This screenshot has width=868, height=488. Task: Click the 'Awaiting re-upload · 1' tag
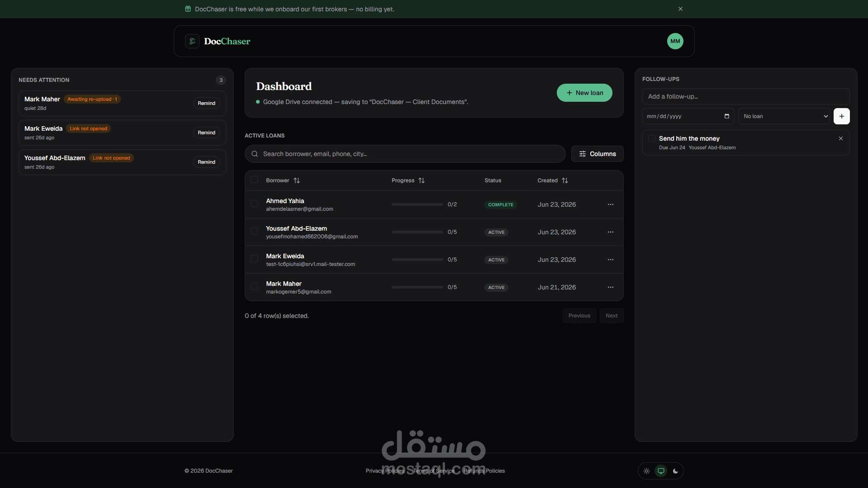pos(92,99)
